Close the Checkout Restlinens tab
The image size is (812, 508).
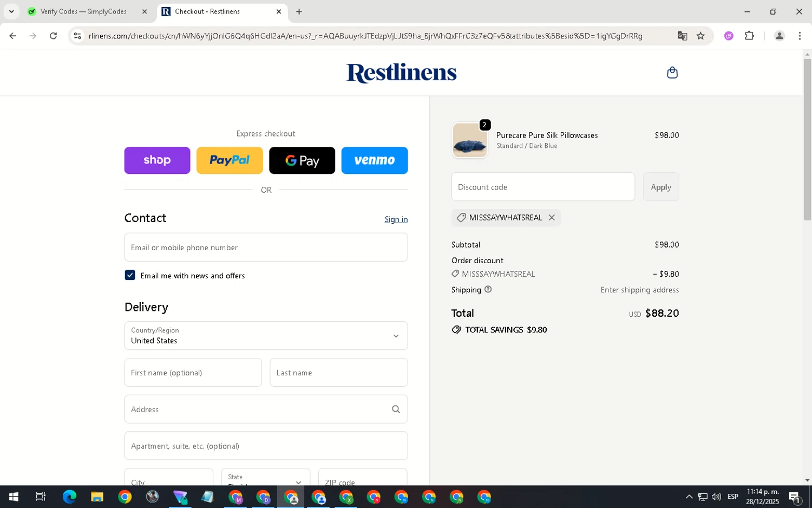[x=279, y=11]
